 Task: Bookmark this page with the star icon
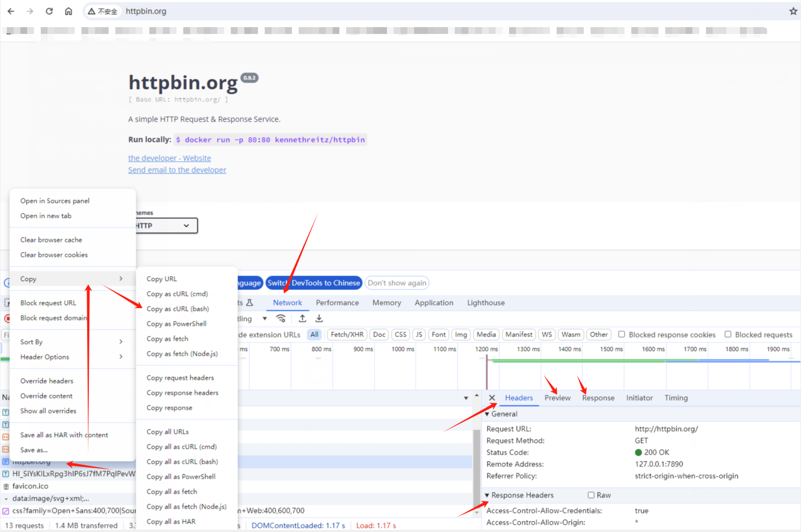[x=793, y=11]
